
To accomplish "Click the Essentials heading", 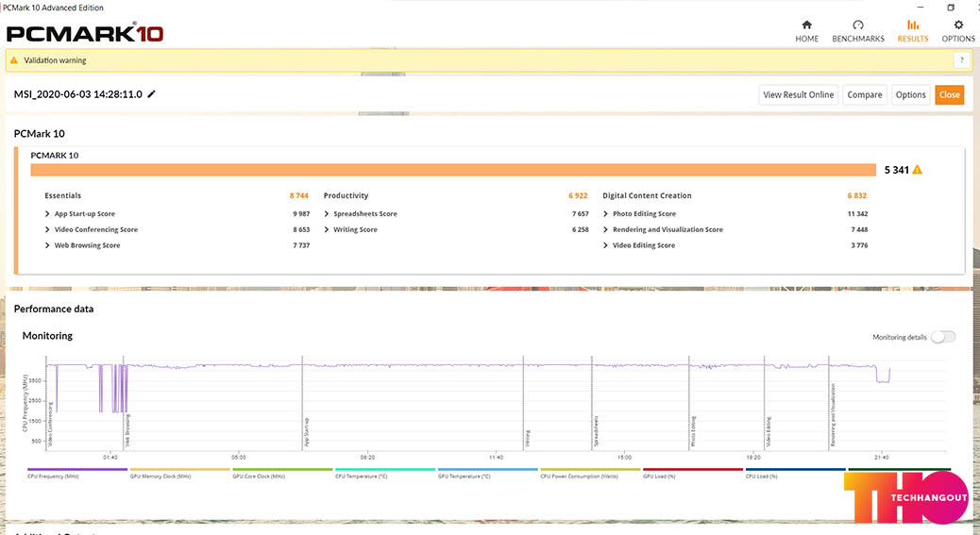I will [62, 195].
